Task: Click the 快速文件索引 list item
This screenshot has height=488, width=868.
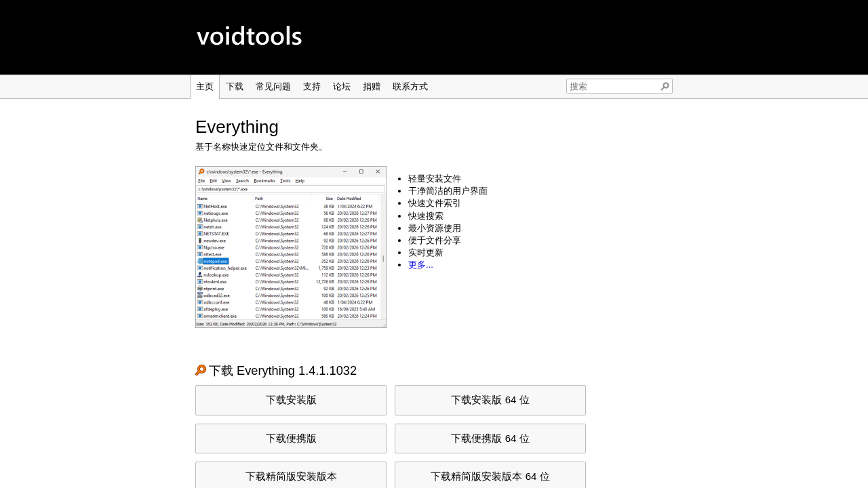Action: pyautogui.click(x=435, y=203)
